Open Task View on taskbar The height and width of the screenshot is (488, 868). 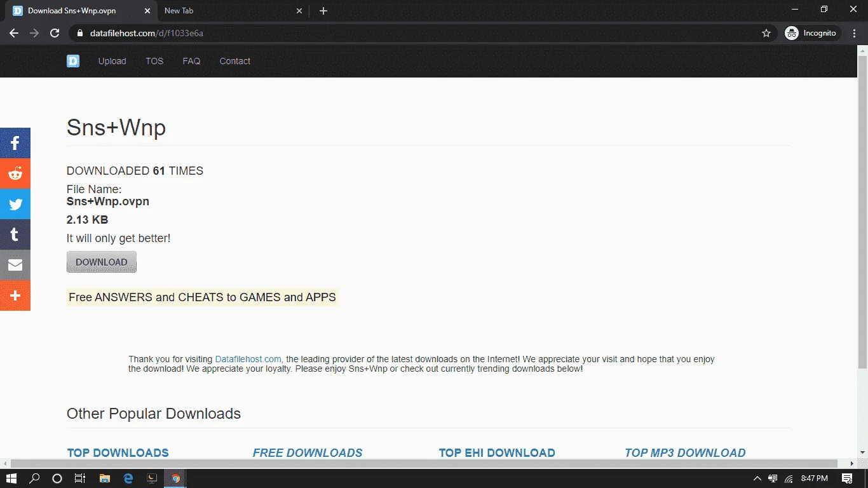tap(79, 478)
